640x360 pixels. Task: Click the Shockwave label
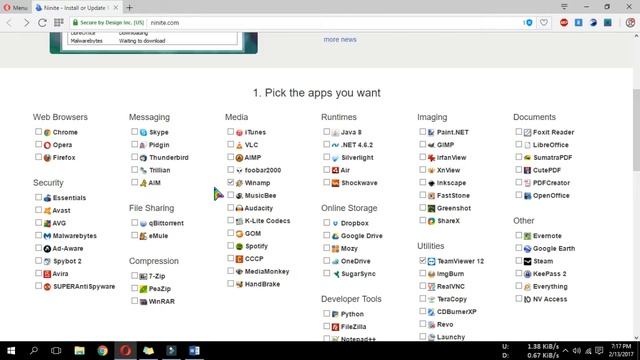coord(359,183)
